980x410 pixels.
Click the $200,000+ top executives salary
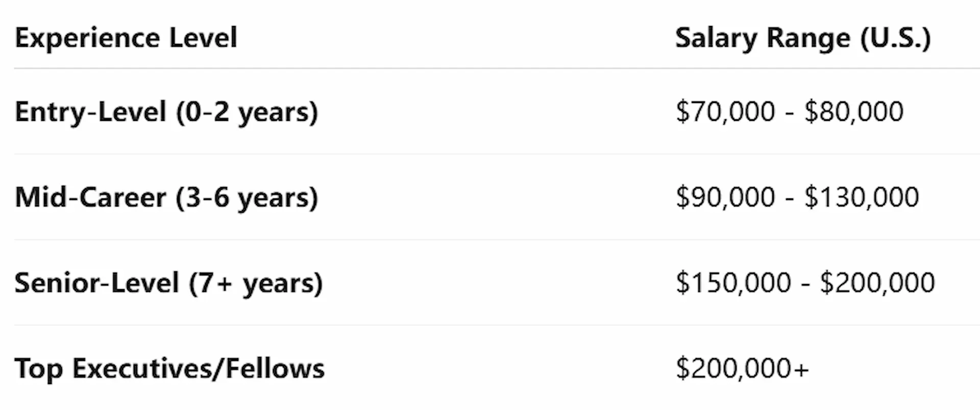pyautogui.click(x=742, y=369)
